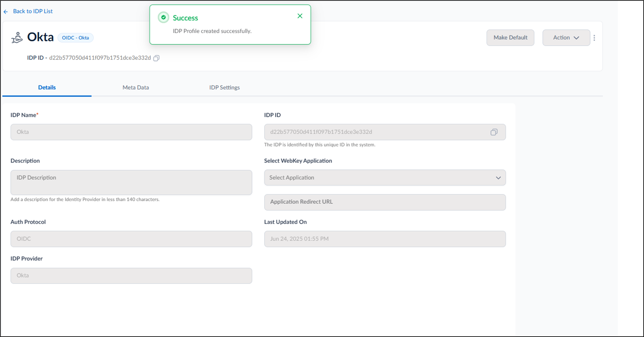The height and width of the screenshot is (337, 644).
Task: Click the Success heading text
Action: (x=185, y=18)
